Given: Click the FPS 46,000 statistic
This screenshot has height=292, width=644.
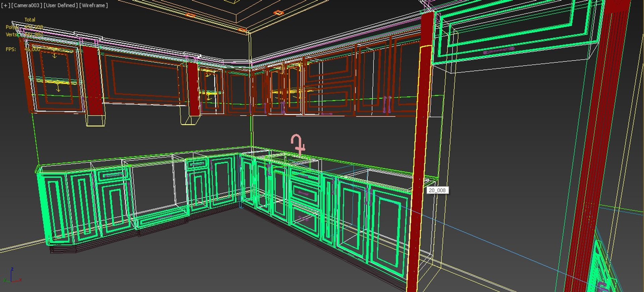Looking at the screenshot, I should pos(23,49).
